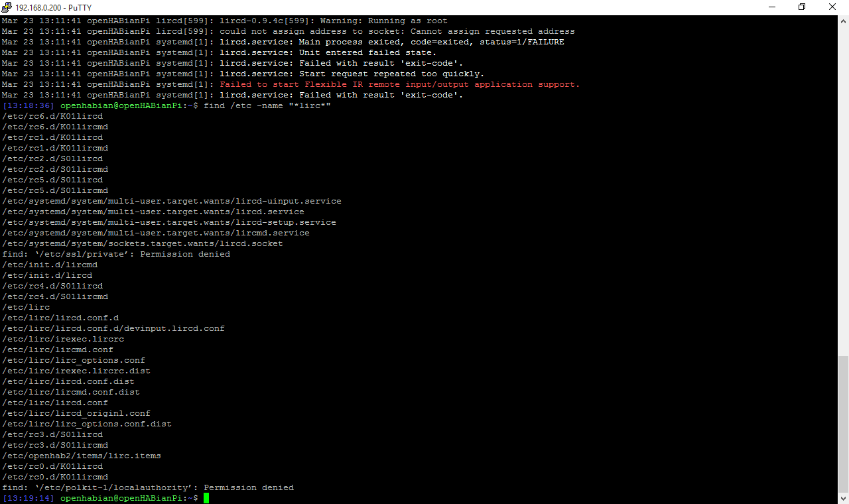Click the lircd-uinput.service path line

(x=171, y=200)
